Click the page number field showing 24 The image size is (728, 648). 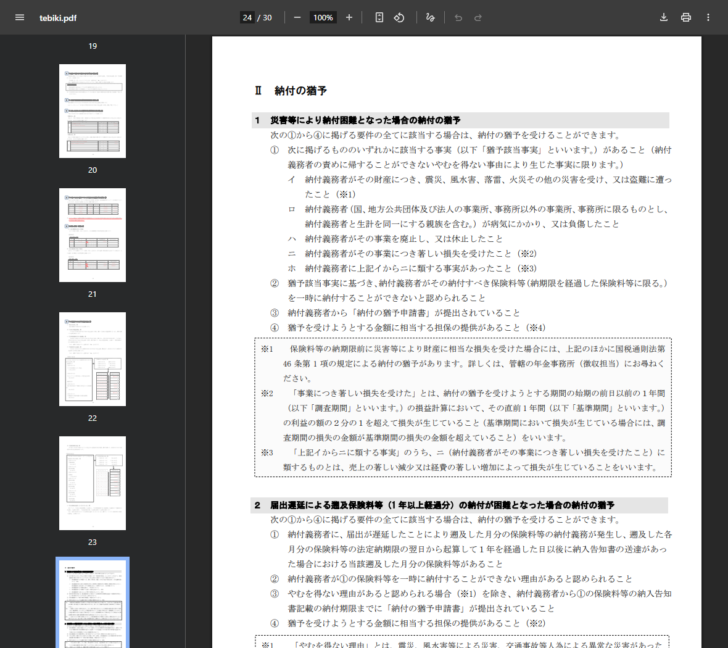click(x=247, y=18)
